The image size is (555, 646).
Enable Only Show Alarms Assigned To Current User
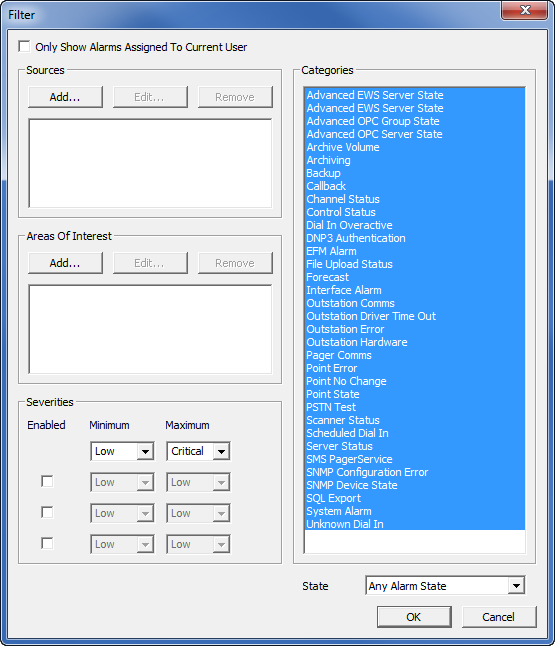point(24,47)
